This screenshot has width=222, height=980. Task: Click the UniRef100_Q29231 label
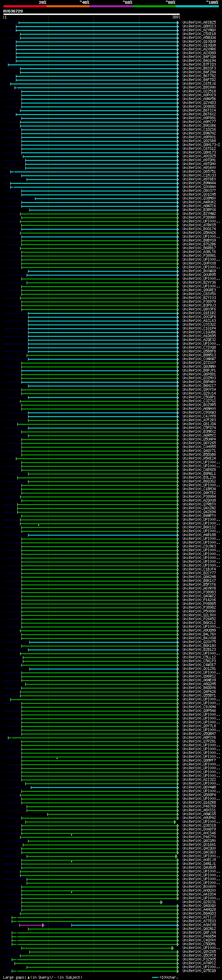[199, 902]
